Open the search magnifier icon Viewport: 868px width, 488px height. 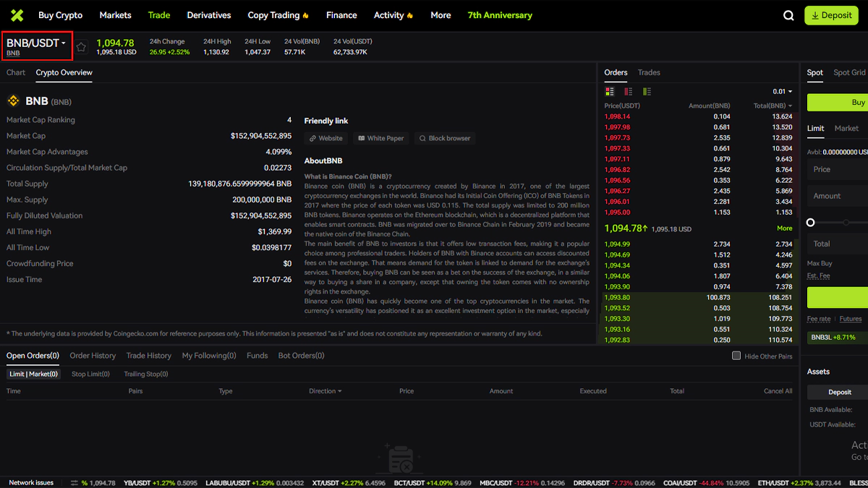(x=788, y=15)
